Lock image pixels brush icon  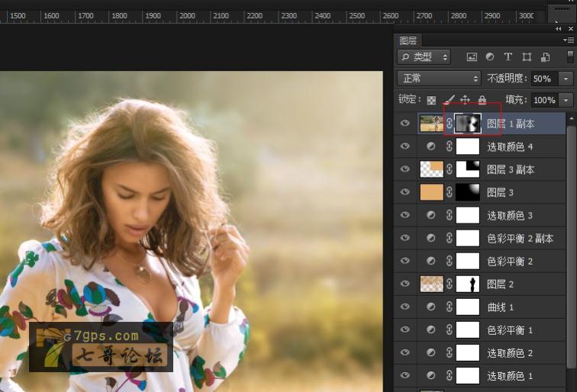pyautogui.click(x=449, y=100)
